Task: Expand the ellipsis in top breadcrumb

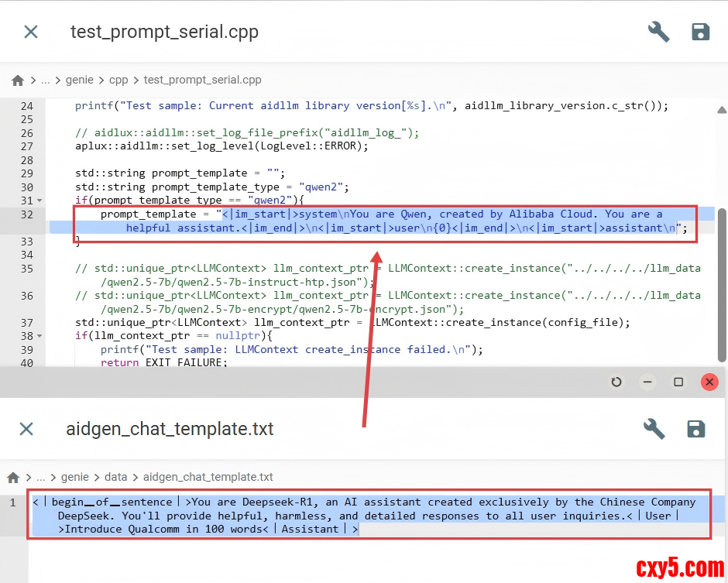Action: click(46, 81)
